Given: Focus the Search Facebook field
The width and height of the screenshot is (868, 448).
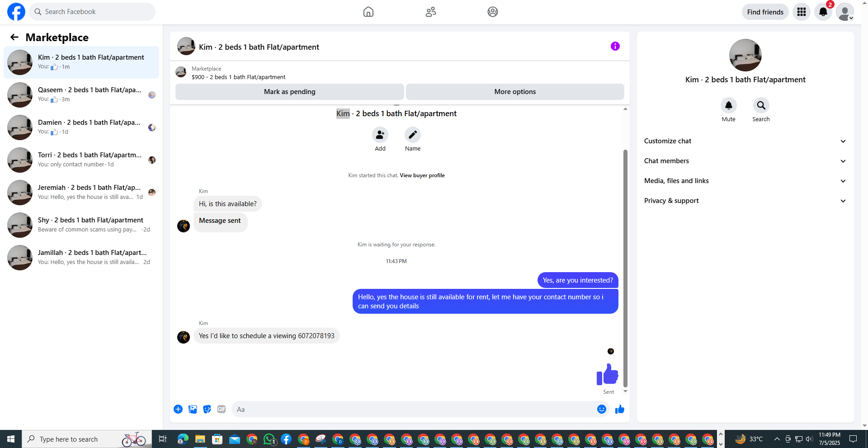Looking at the screenshot, I should pyautogui.click(x=92, y=12).
